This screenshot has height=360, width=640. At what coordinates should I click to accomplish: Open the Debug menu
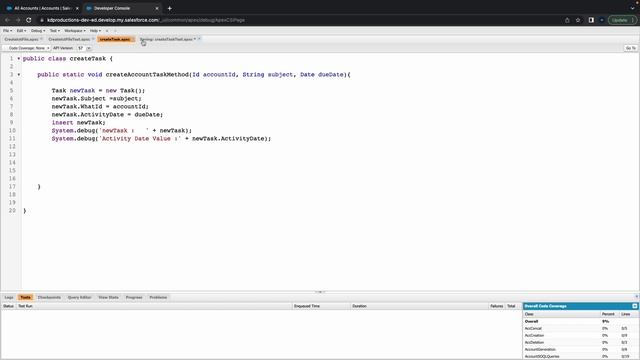pos(38,31)
